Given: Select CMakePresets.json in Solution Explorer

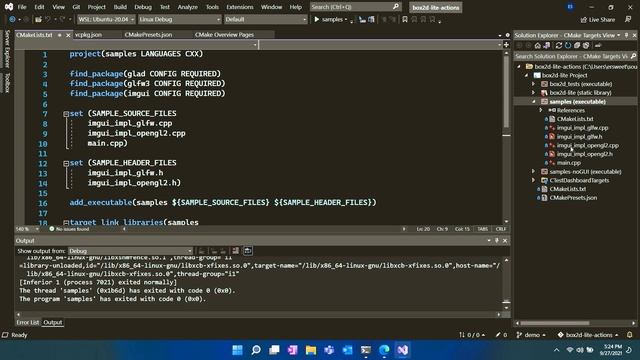Looking at the screenshot, I should point(573,198).
